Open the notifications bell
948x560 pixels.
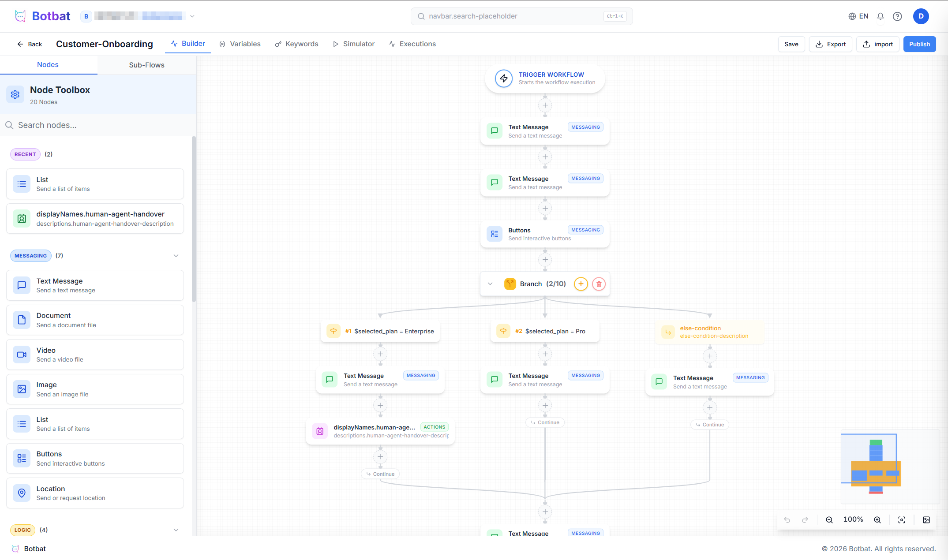880,16
